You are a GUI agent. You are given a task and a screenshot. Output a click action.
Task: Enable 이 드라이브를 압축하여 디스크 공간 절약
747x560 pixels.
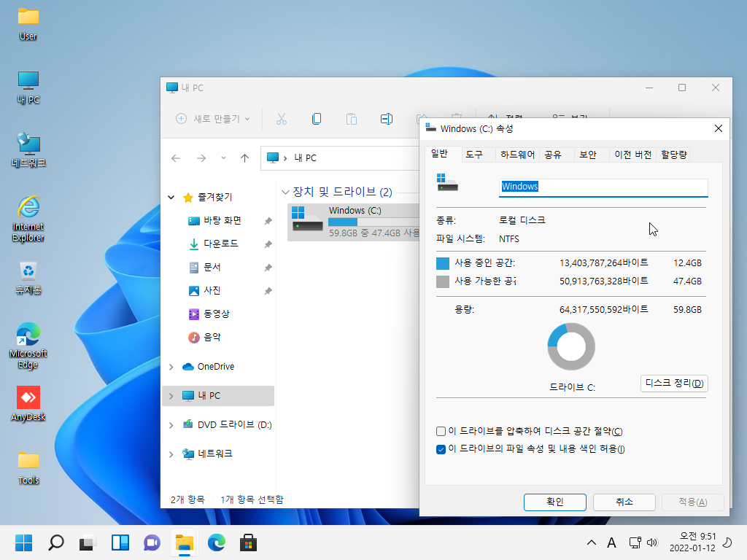click(x=441, y=432)
